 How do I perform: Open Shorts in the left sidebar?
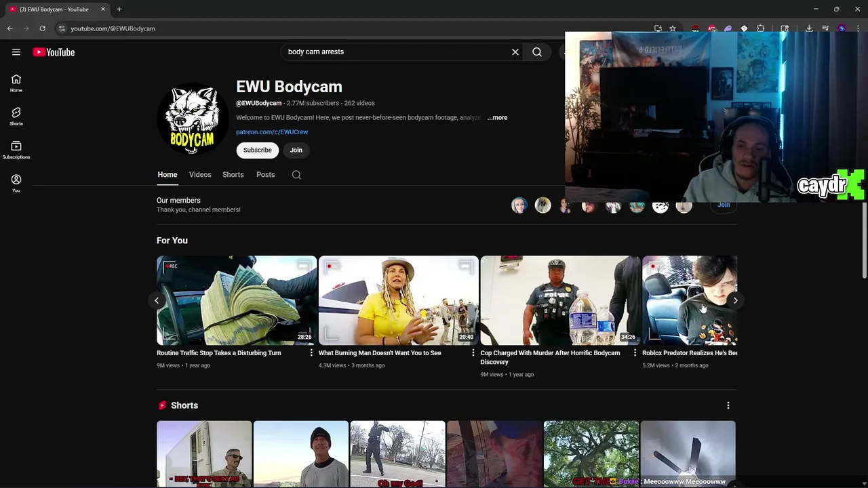pyautogui.click(x=16, y=117)
